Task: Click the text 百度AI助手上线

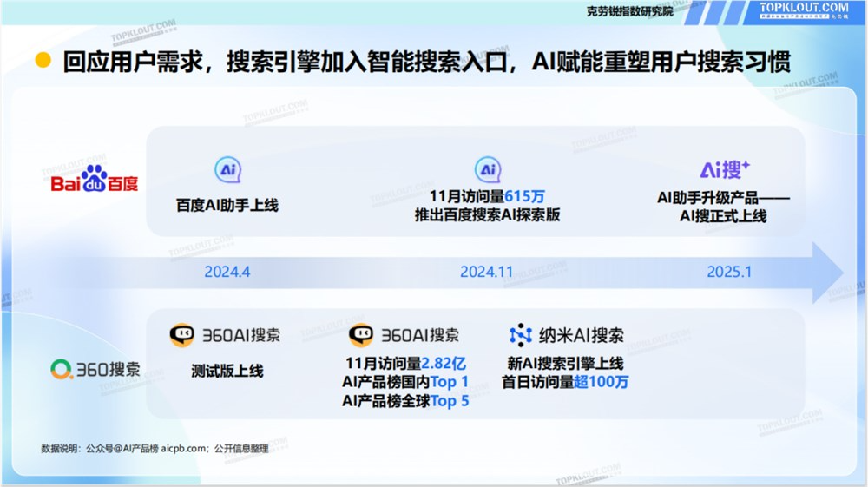Action: click(227, 206)
